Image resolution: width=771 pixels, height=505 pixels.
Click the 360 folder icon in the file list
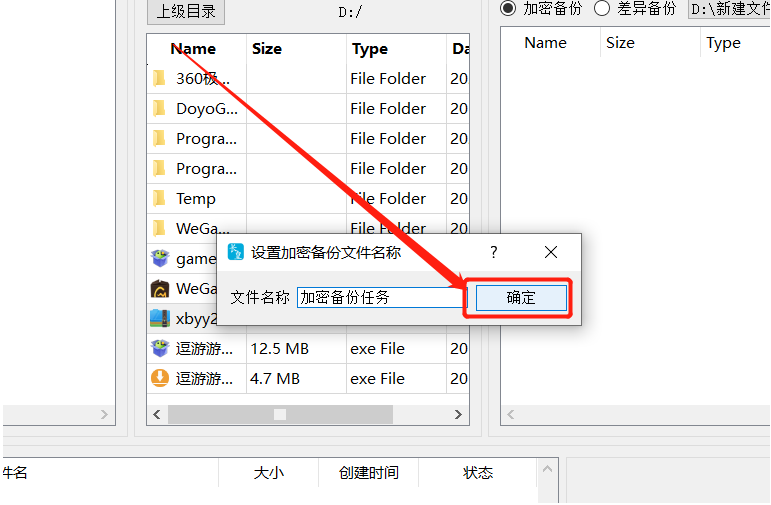pos(159,78)
